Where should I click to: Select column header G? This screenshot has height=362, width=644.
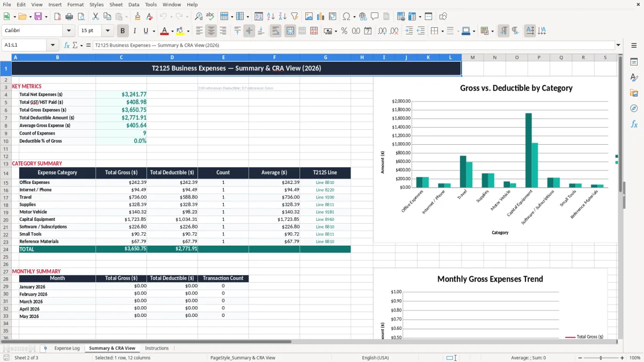[325, 57]
